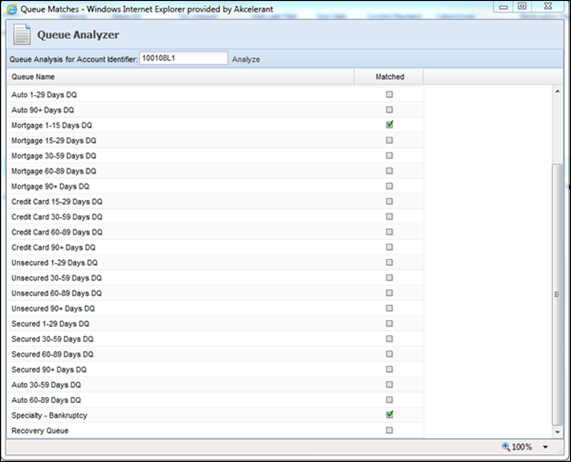Uncheck the Mortgage 1-15 Days DQ checkbox

coord(389,125)
